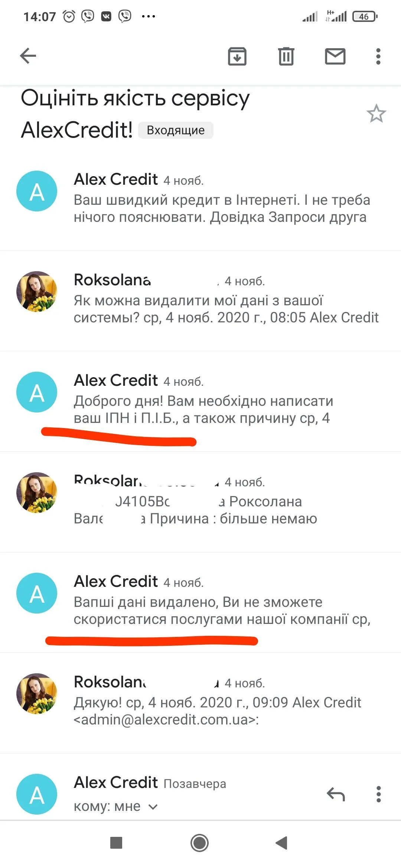Viewport: 401px width, 868px height.
Task: Reply to the last Alex Credit message
Action: (336, 794)
